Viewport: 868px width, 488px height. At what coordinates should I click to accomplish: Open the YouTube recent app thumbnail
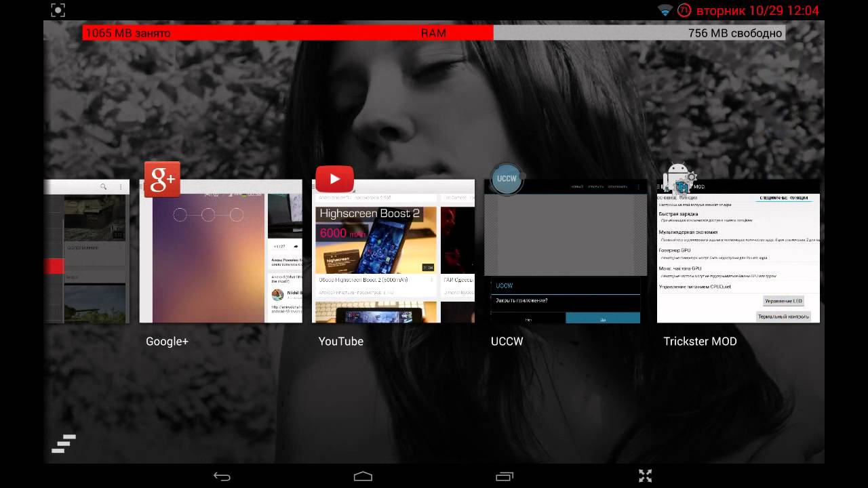pyautogui.click(x=393, y=251)
